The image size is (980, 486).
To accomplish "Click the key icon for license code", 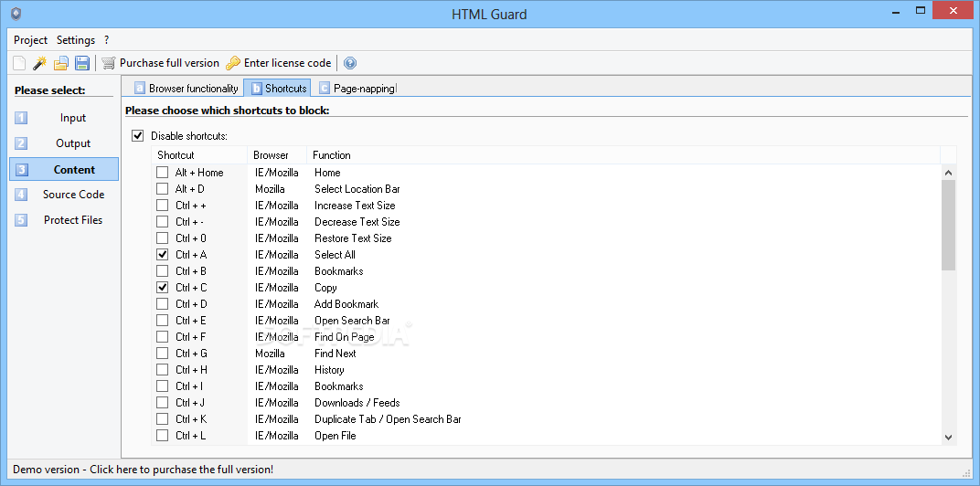I will coord(233,63).
